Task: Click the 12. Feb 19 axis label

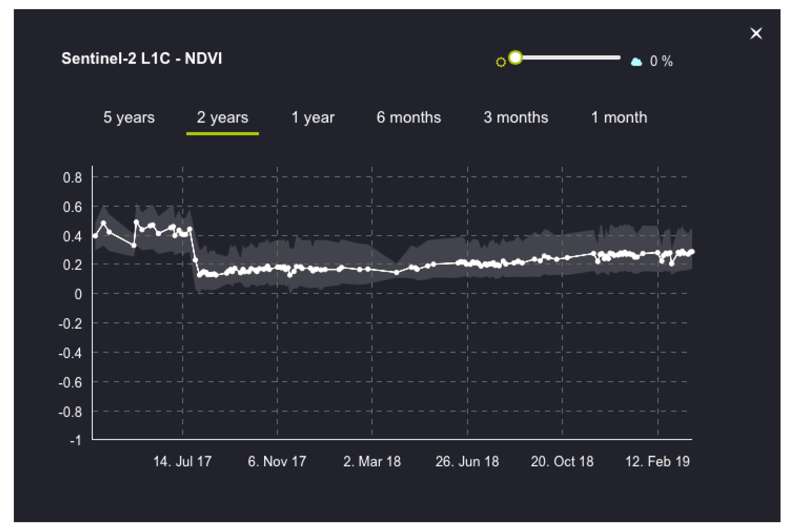Action: coord(657,461)
